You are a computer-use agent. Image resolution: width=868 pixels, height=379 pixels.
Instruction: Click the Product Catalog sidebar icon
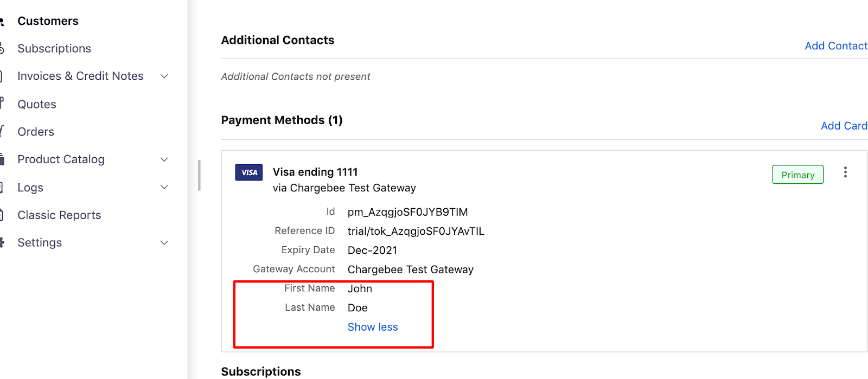tap(2, 159)
